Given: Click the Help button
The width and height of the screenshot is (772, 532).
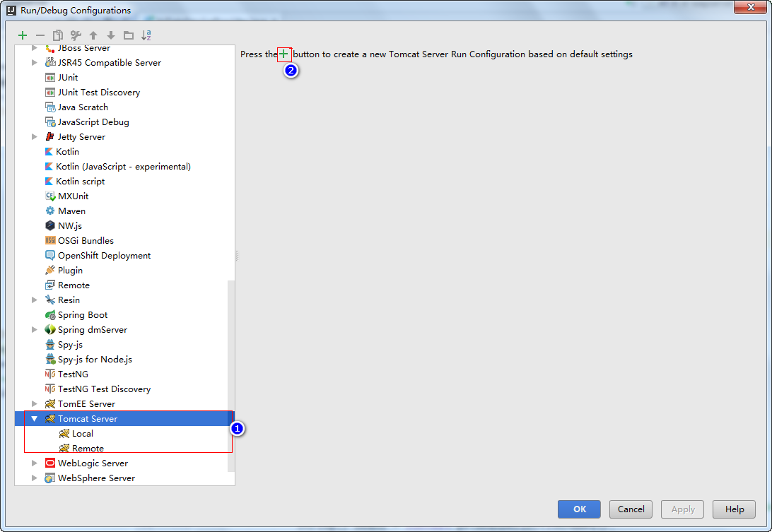Looking at the screenshot, I should click(x=734, y=509).
